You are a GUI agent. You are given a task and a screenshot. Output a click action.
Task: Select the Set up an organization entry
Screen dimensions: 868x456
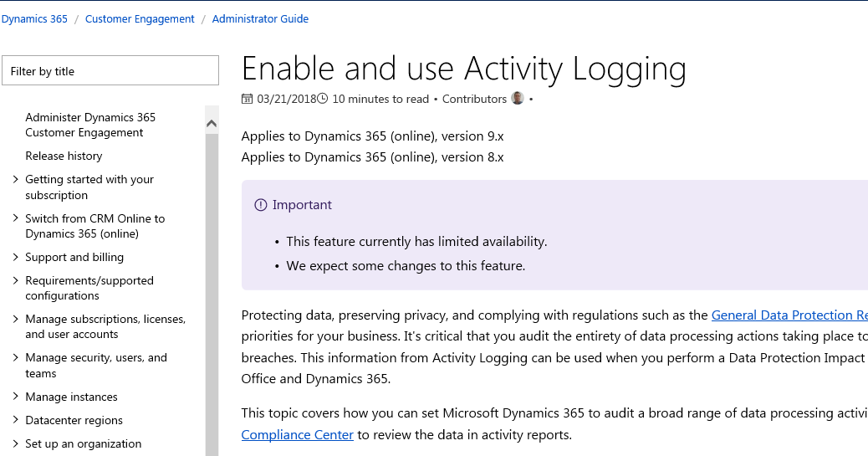point(83,443)
